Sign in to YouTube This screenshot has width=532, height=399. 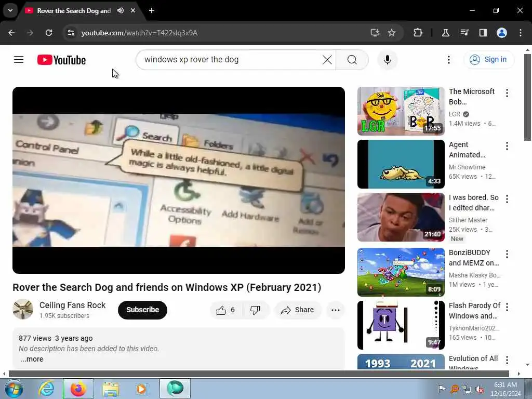489,59
